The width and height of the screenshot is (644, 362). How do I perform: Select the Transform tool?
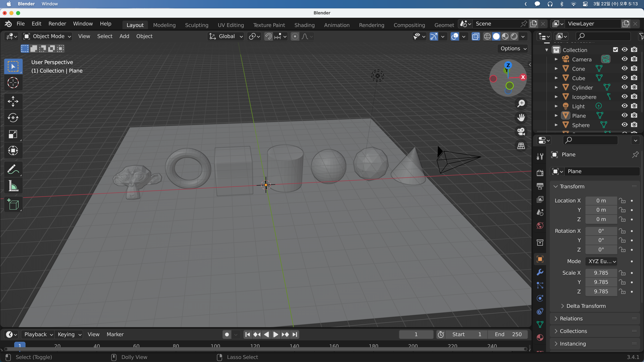tap(13, 150)
